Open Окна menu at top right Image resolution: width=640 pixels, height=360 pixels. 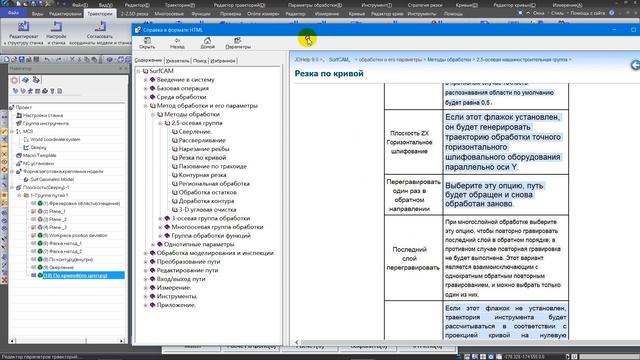coord(538,13)
